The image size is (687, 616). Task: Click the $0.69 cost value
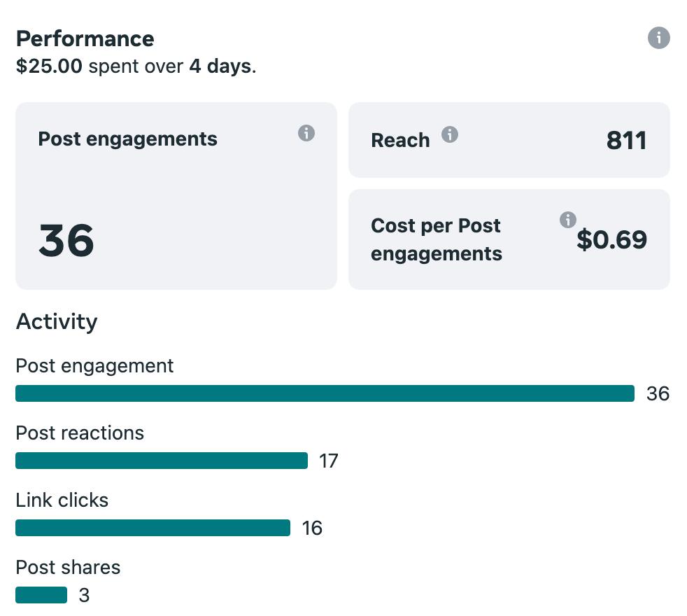click(612, 240)
